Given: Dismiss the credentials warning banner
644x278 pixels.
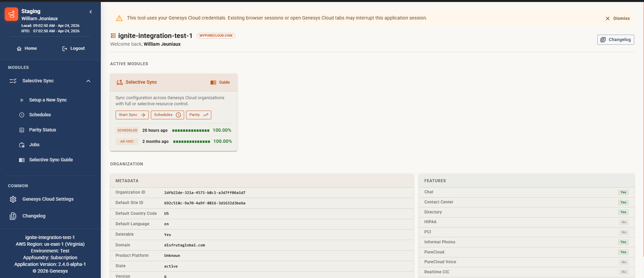Looking at the screenshot, I should [617, 18].
